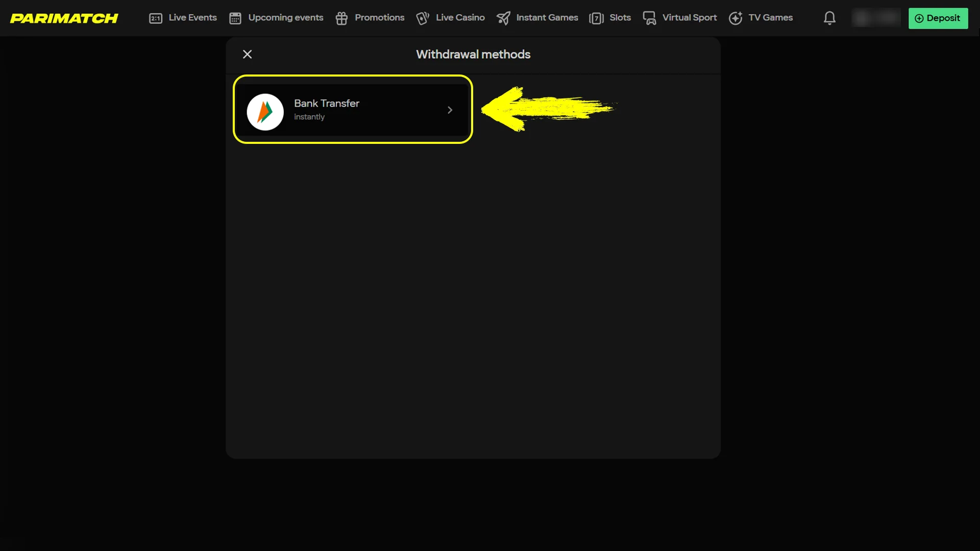The height and width of the screenshot is (551, 980).
Task: Click the Live Casino cards icon
Action: [423, 18]
